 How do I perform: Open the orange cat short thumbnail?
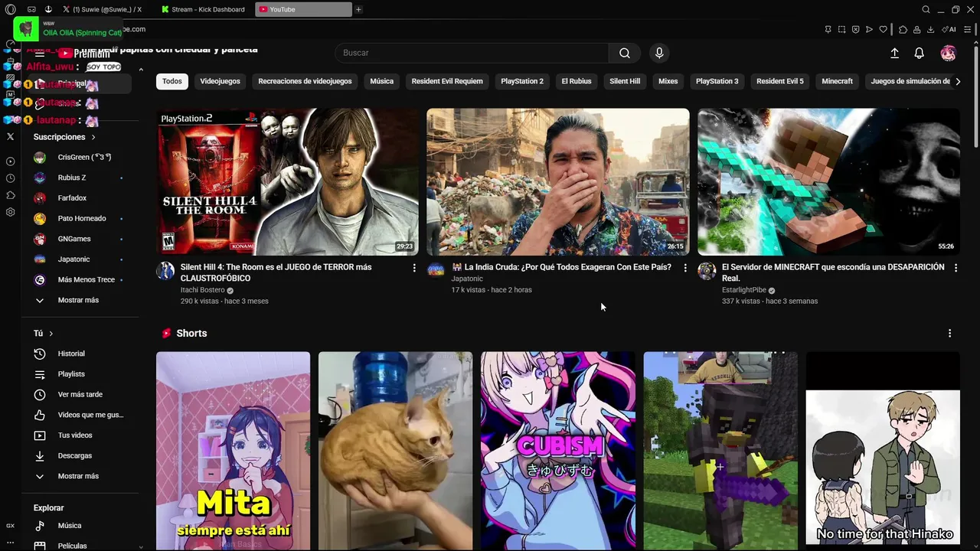tap(395, 451)
